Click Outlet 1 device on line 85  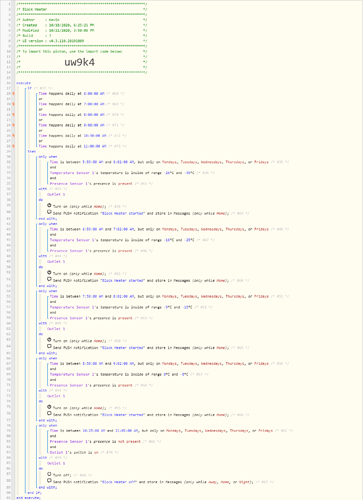(56, 463)
